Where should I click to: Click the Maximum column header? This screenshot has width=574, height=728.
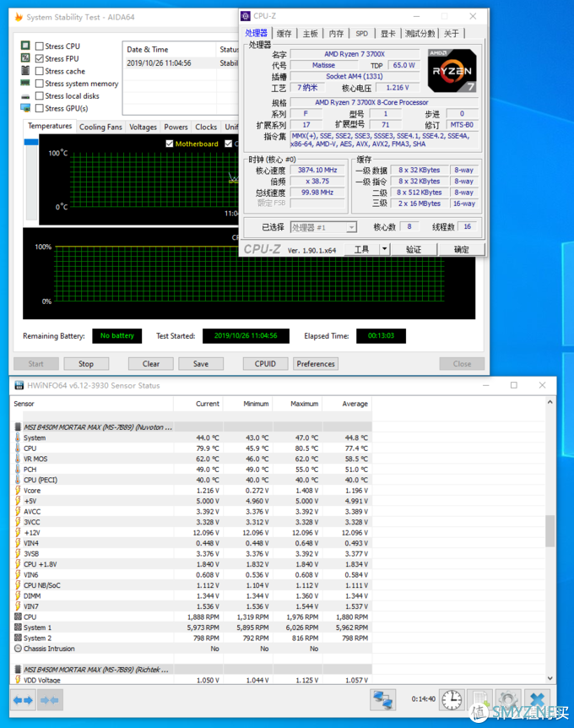click(297, 404)
